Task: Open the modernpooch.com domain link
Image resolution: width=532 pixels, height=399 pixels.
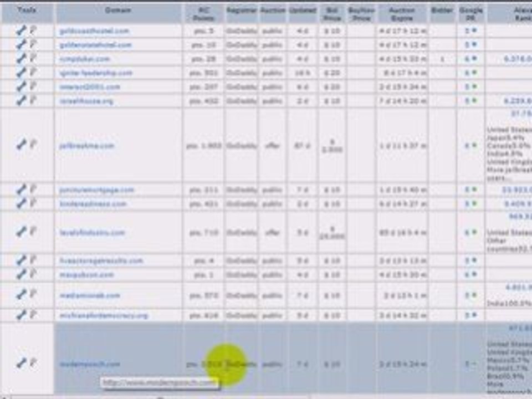Action: tap(90, 365)
